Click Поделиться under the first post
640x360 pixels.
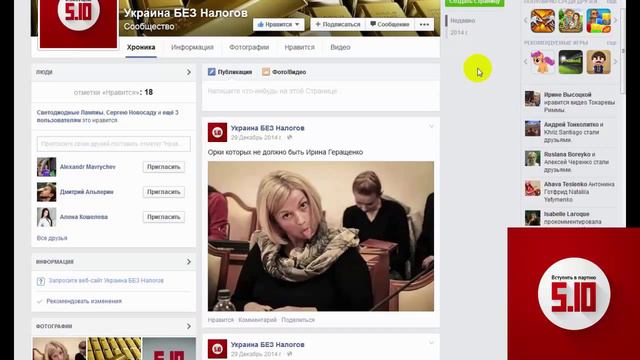298,320
